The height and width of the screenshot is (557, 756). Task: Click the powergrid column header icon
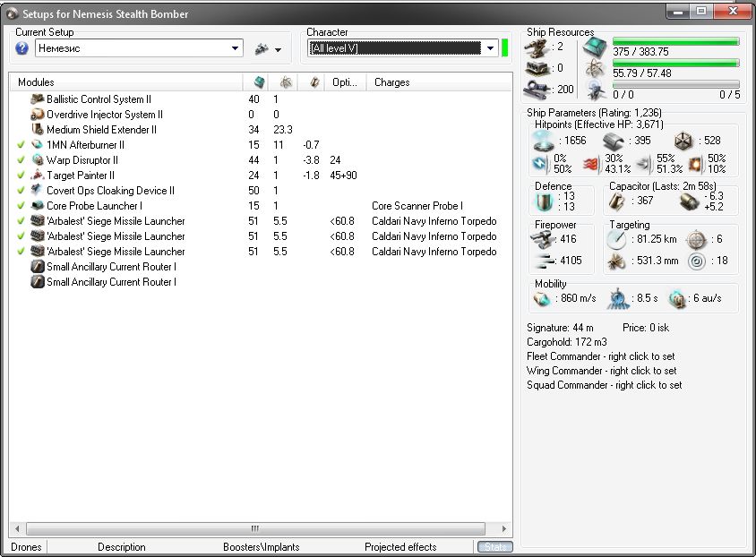tap(286, 82)
